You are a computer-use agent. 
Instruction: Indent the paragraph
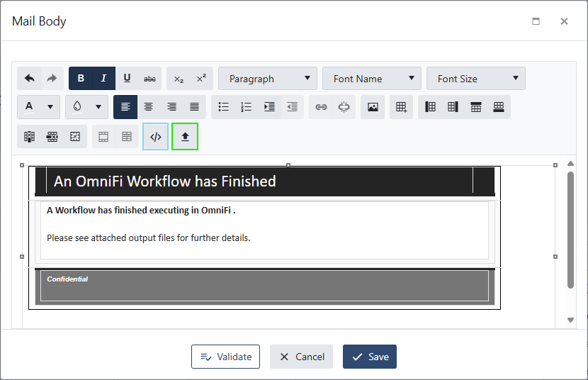(269, 107)
